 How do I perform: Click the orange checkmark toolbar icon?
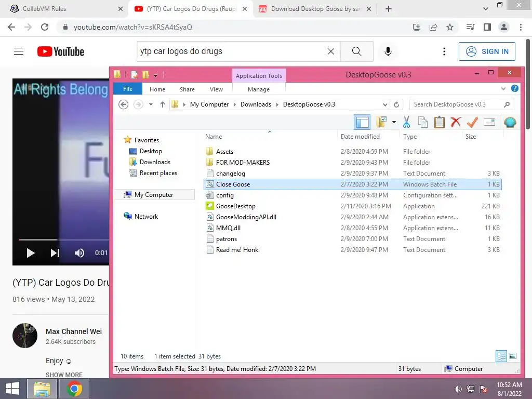472,122
